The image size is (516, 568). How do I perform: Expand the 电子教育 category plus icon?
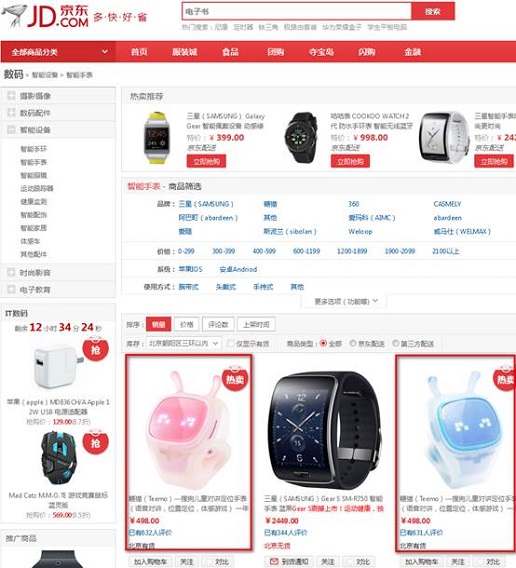[11, 289]
